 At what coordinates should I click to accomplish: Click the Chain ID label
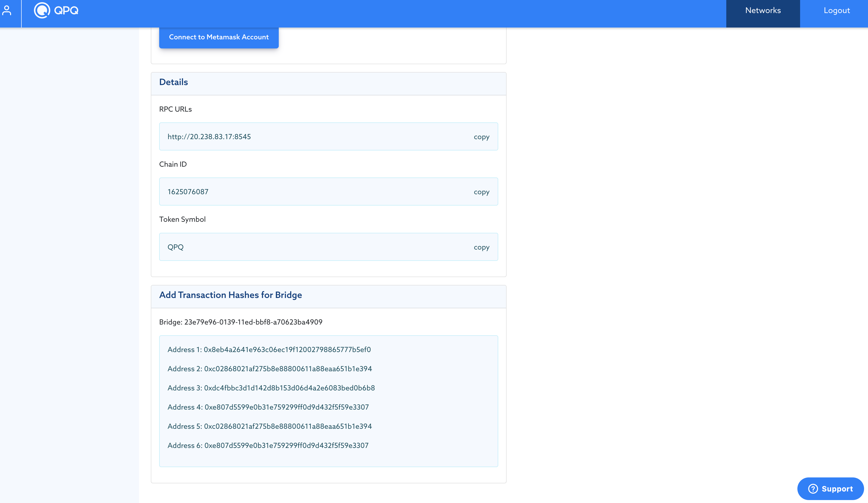[173, 164]
